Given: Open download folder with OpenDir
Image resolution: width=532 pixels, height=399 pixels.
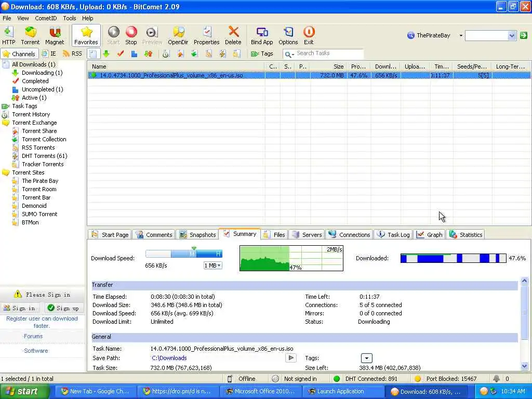Looking at the screenshot, I should click(x=178, y=35).
